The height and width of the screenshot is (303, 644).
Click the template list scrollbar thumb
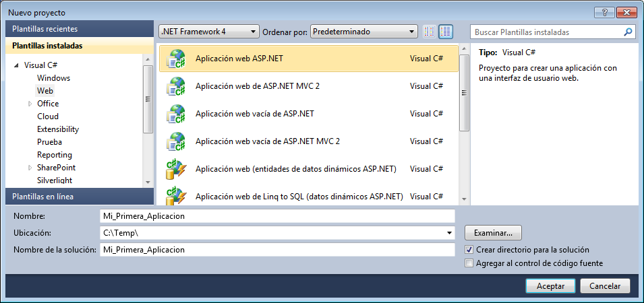pos(464,93)
